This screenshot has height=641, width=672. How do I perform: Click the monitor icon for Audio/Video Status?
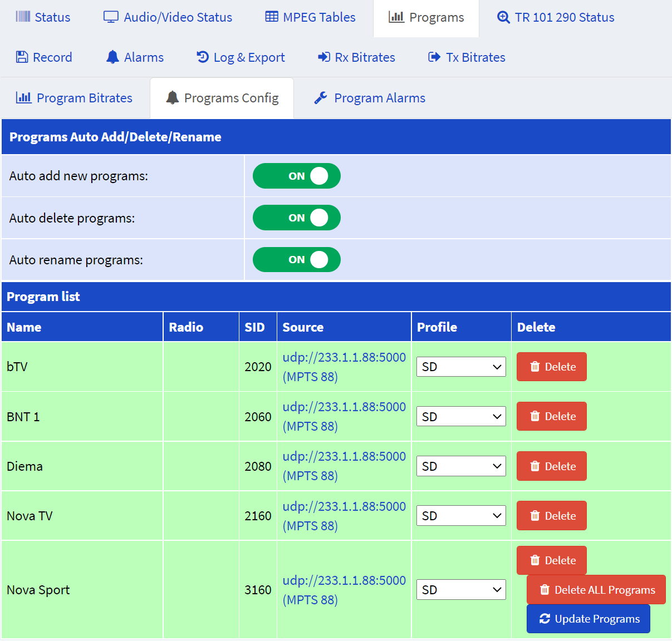(x=111, y=17)
